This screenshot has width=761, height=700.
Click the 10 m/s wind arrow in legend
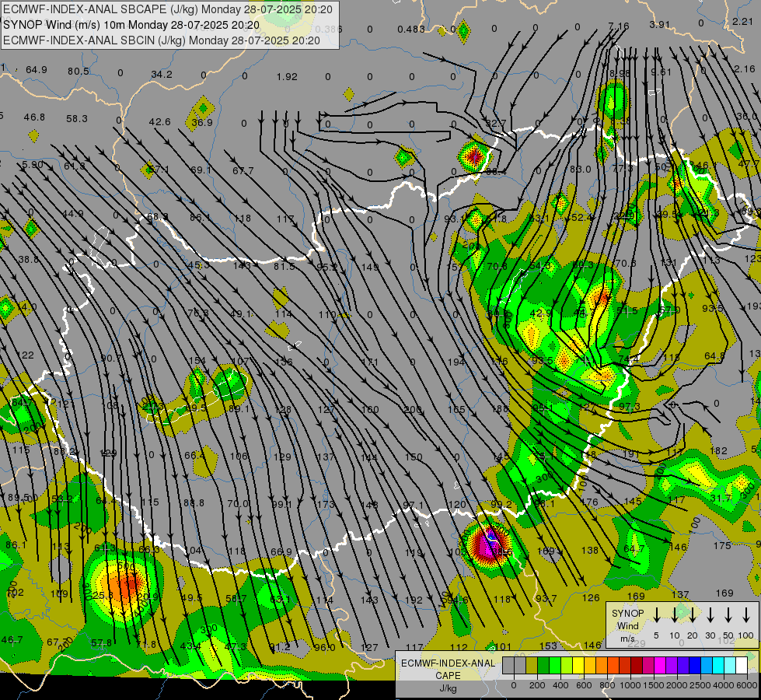(674, 615)
